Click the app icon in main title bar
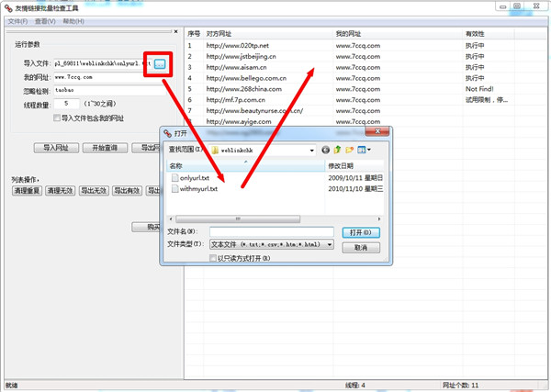The height and width of the screenshot is (392, 551). tap(8, 6)
